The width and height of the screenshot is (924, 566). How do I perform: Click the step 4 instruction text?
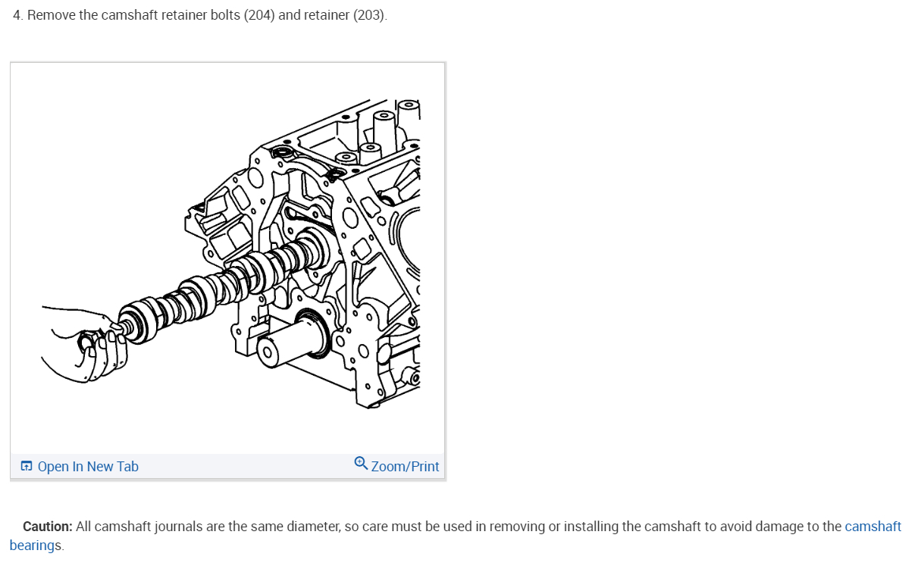tap(200, 16)
